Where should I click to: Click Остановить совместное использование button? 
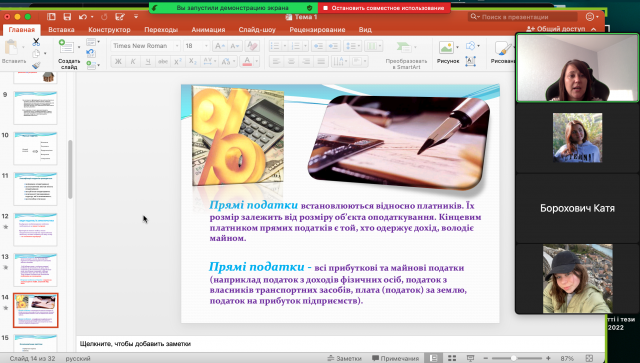384,8
